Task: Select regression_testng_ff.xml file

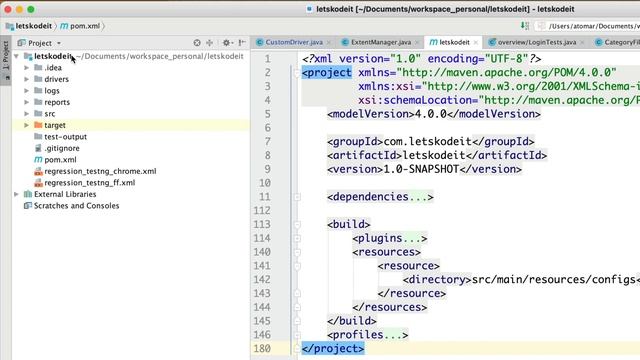Action: 89,182
